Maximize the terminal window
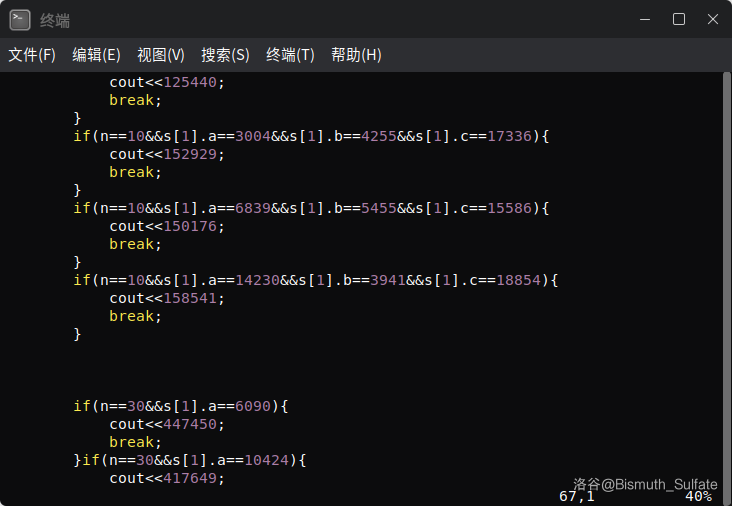The image size is (732, 506). coord(679,19)
